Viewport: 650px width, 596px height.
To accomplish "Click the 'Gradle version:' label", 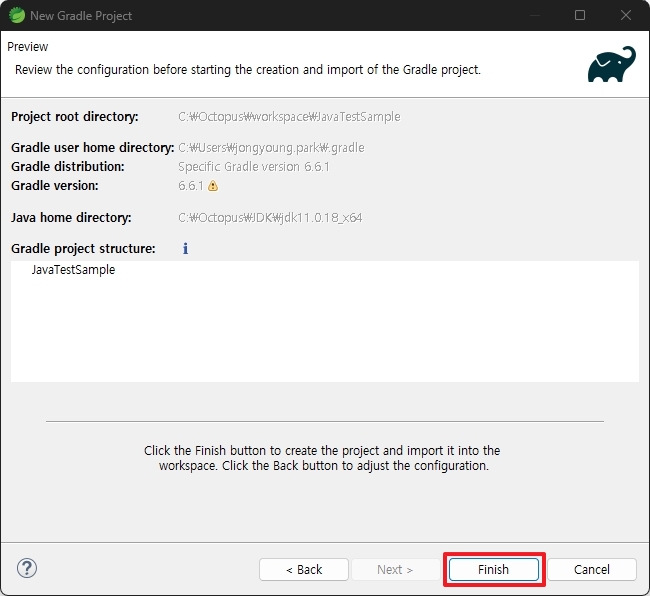I will click(55, 186).
